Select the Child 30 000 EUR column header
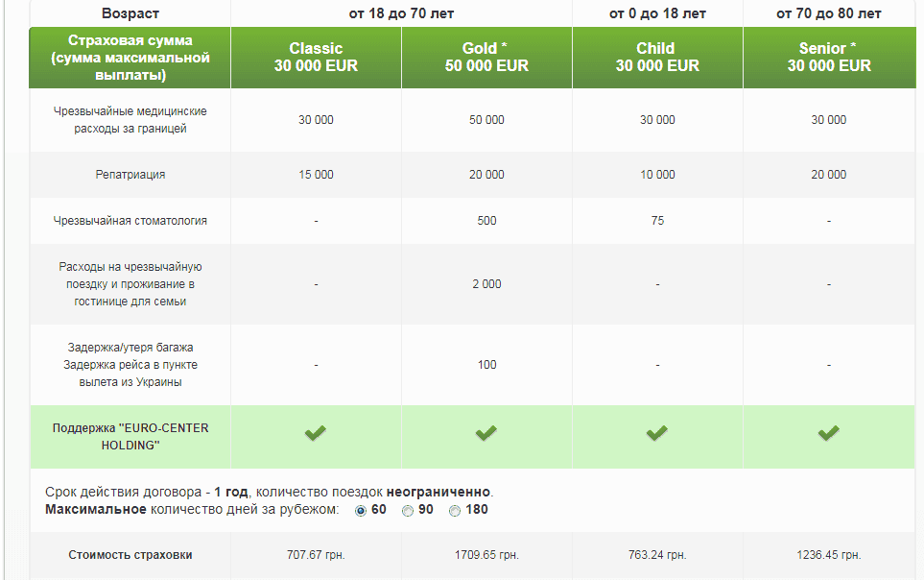Screen dimensions: 924x580 [657, 58]
